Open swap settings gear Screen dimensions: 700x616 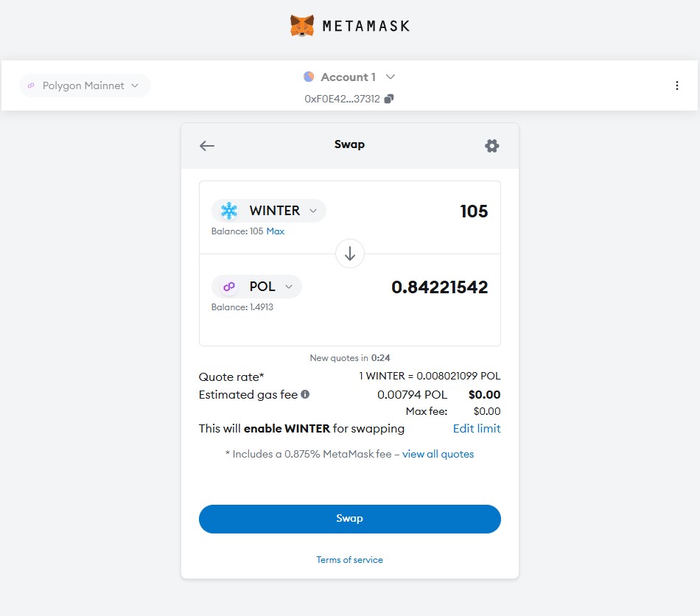pos(492,146)
